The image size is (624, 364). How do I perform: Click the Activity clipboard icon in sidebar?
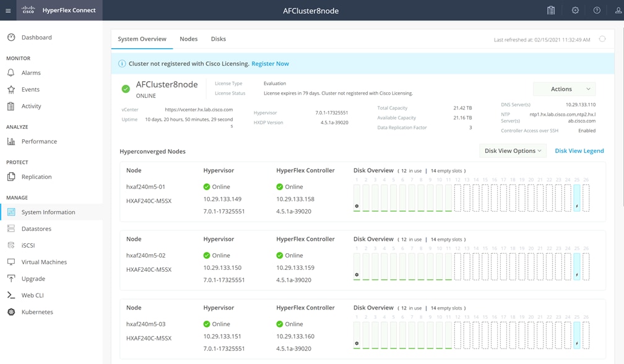point(11,106)
